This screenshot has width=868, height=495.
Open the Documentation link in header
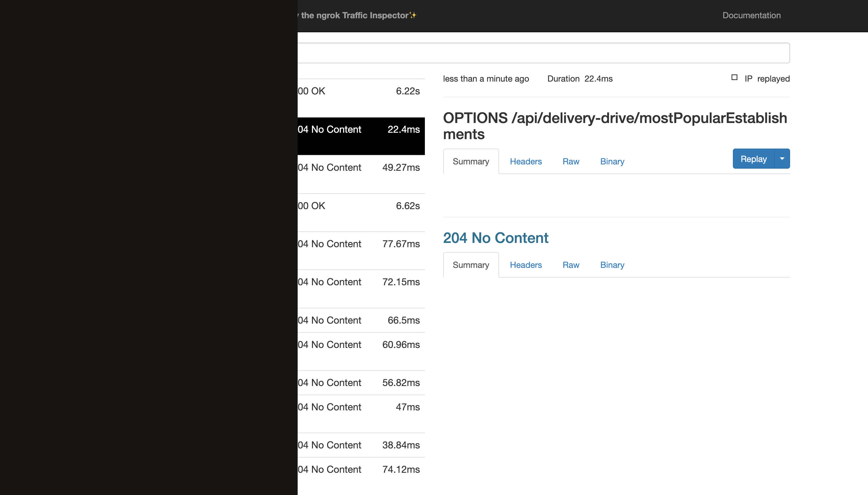(751, 15)
